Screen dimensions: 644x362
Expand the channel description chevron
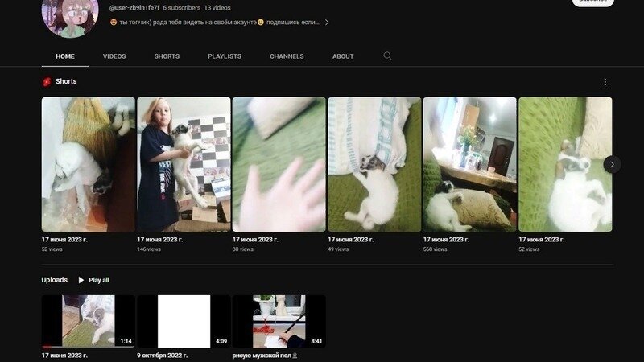[326, 23]
